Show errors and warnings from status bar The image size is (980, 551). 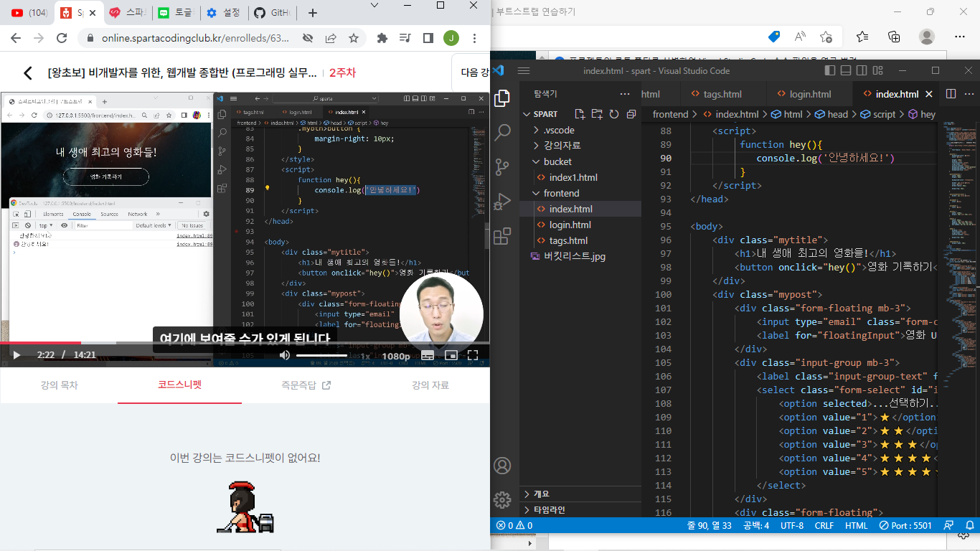[x=514, y=525]
